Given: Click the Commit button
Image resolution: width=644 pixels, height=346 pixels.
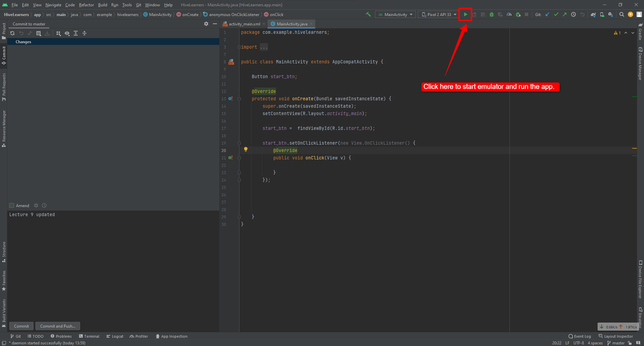Looking at the screenshot, I should [x=22, y=326].
